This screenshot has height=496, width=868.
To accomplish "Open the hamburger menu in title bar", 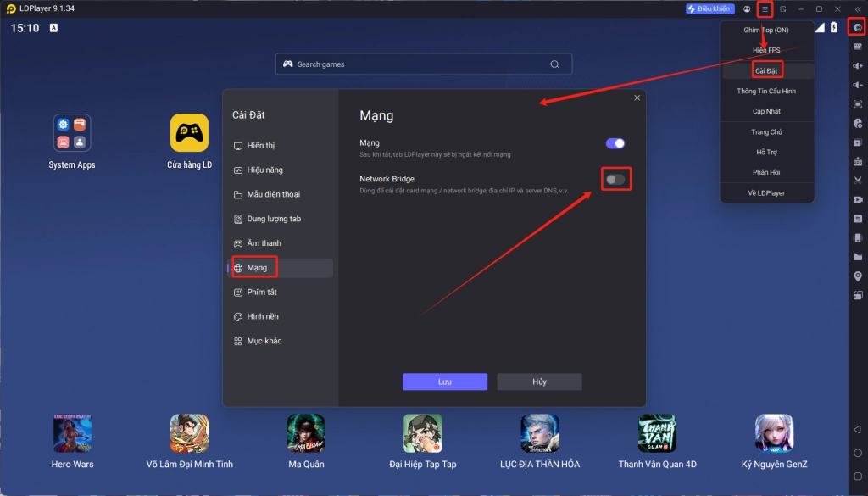I will [x=765, y=9].
